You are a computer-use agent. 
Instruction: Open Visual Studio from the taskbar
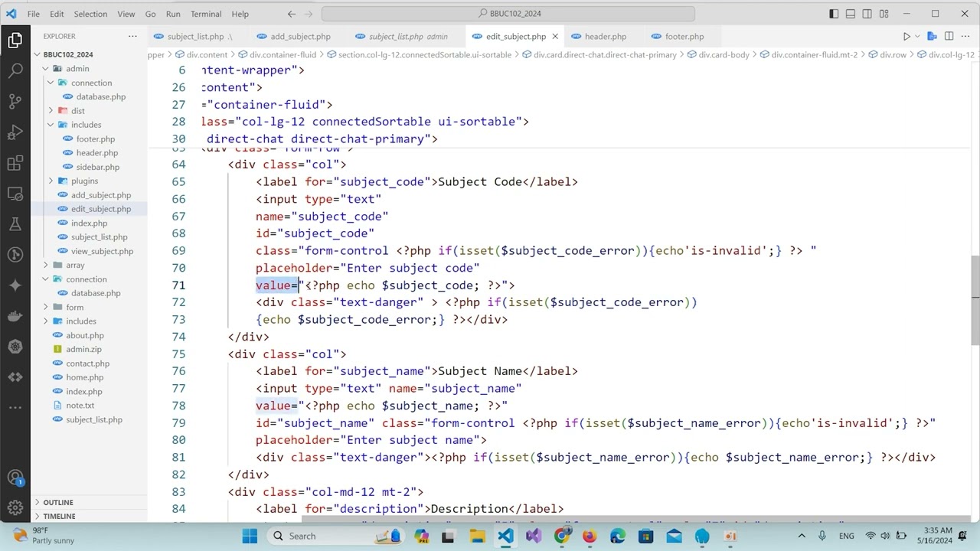point(534,536)
